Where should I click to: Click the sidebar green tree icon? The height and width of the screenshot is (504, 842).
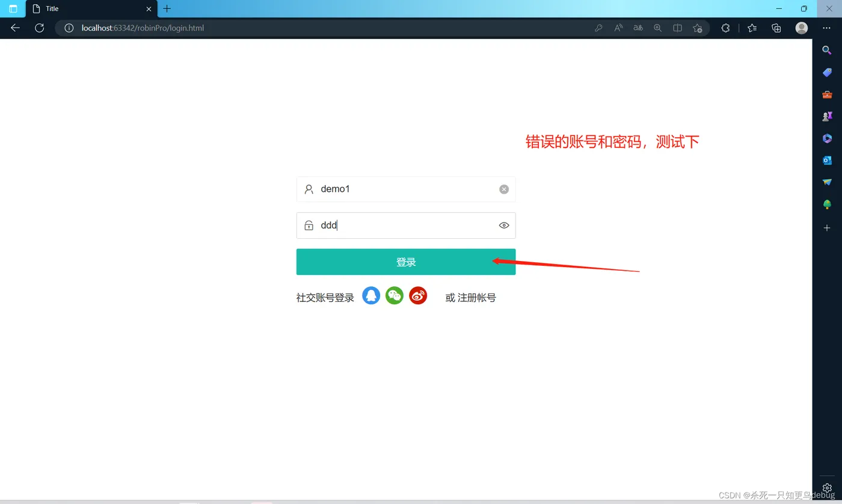(827, 204)
